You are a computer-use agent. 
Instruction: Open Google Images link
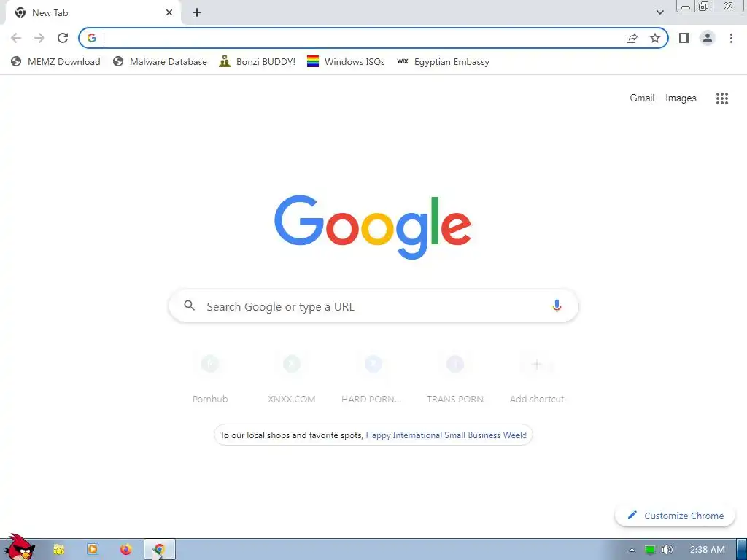point(681,98)
